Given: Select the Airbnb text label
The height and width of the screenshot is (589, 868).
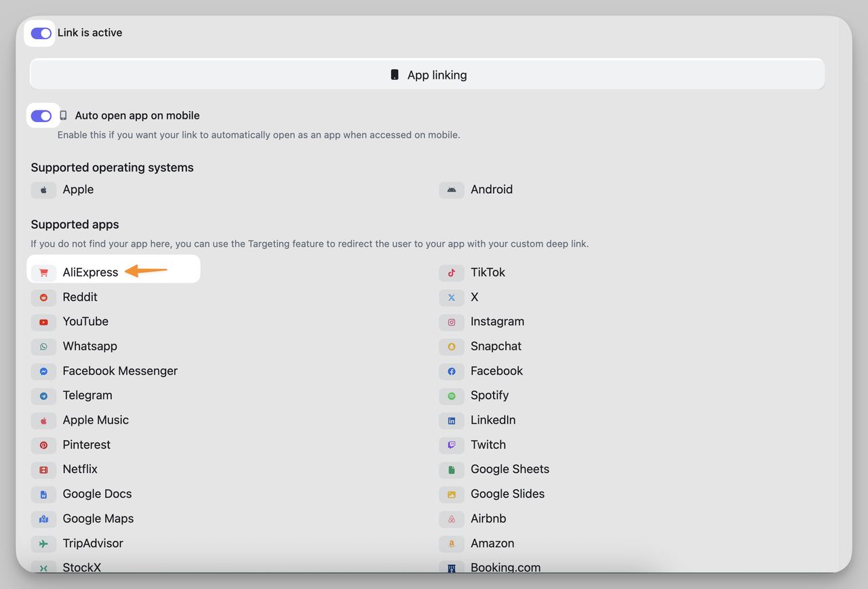Looking at the screenshot, I should coord(488,519).
